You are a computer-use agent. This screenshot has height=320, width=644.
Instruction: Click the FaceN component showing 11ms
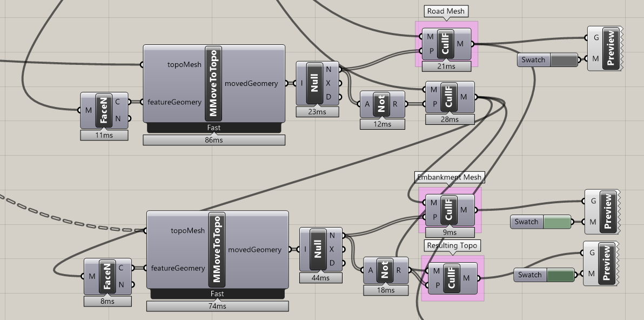(x=104, y=110)
